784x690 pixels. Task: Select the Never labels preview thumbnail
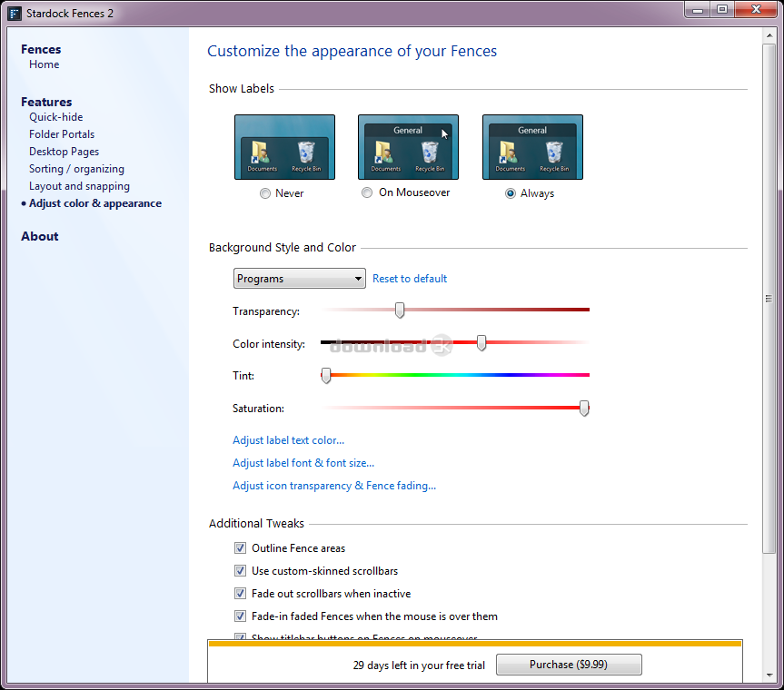[284, 147]
